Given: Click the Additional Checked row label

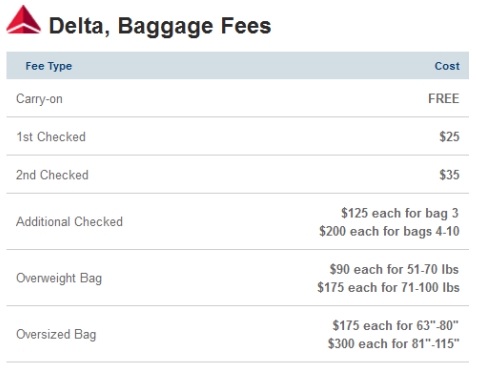Looking at the screenshot, I should 69,222.
